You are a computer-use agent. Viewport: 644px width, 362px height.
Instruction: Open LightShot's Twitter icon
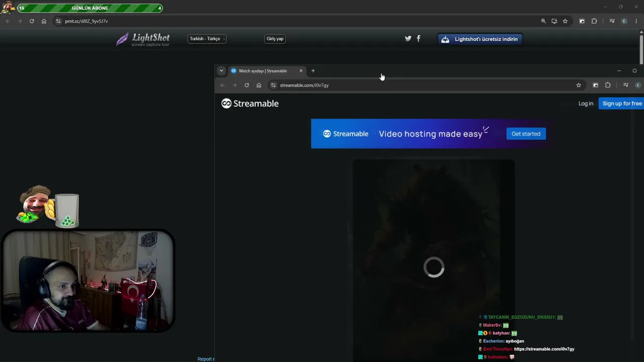408,38
